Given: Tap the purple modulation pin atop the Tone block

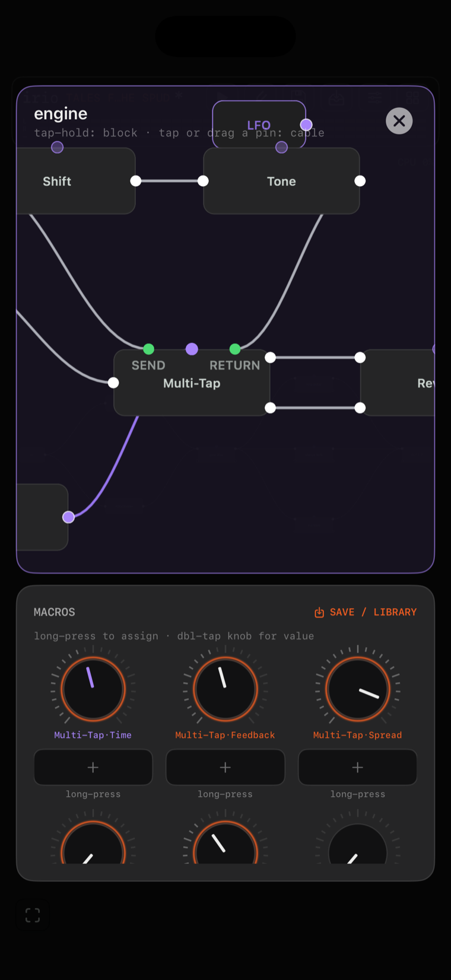Looking at the screenshot, I should (282, 147).
